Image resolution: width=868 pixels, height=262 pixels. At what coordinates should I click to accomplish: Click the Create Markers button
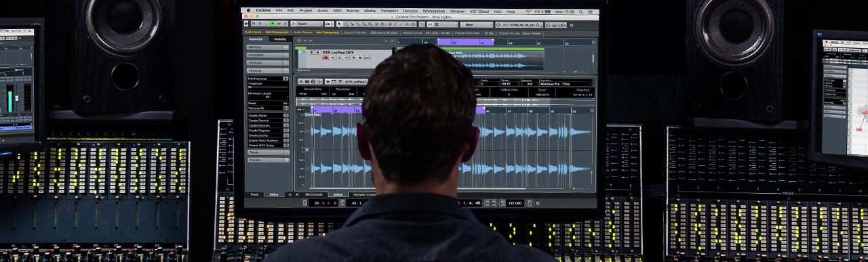coord(267,125)
